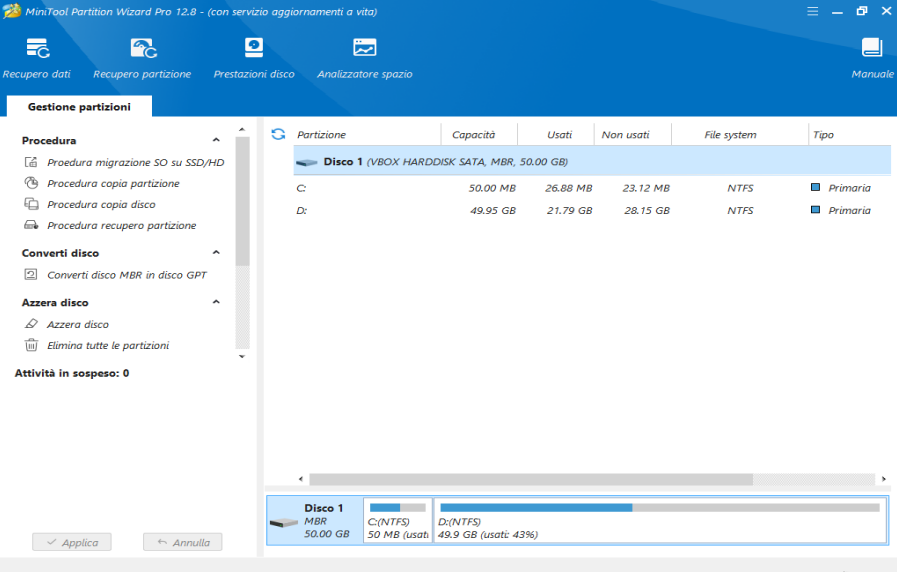Open the Manuale book icon
This screenshot has width=897, height=572.
coord(872,48)
